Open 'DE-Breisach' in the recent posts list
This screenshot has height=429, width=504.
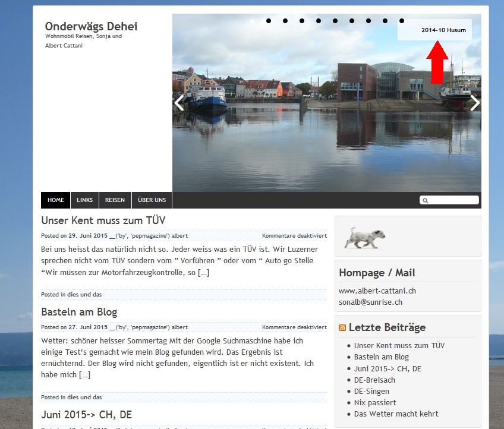point(374,380)
